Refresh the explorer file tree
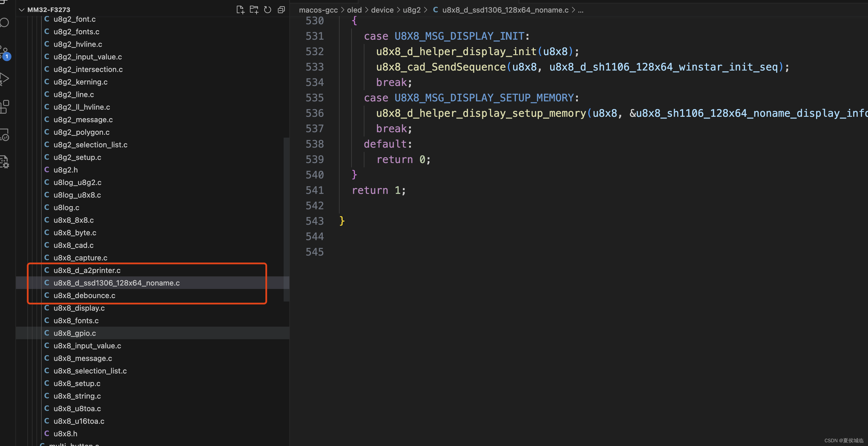 tap(268, 10)
